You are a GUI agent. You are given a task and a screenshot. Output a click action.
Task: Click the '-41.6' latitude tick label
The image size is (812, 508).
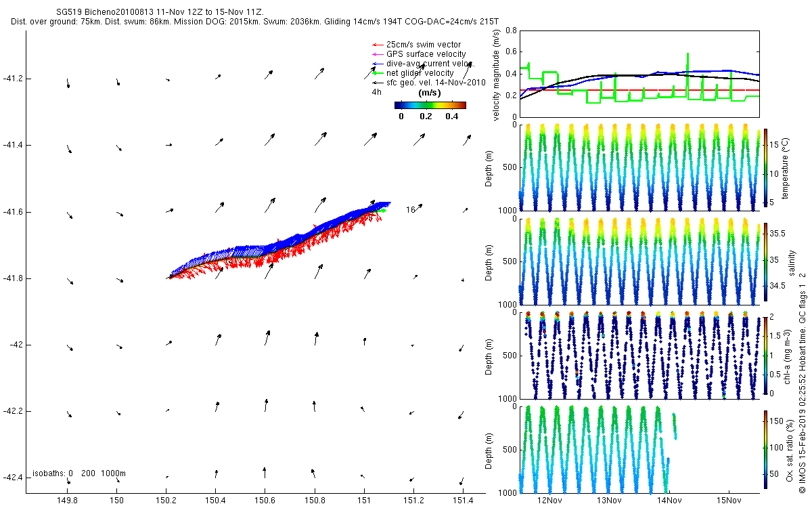[x=13, y=212]
